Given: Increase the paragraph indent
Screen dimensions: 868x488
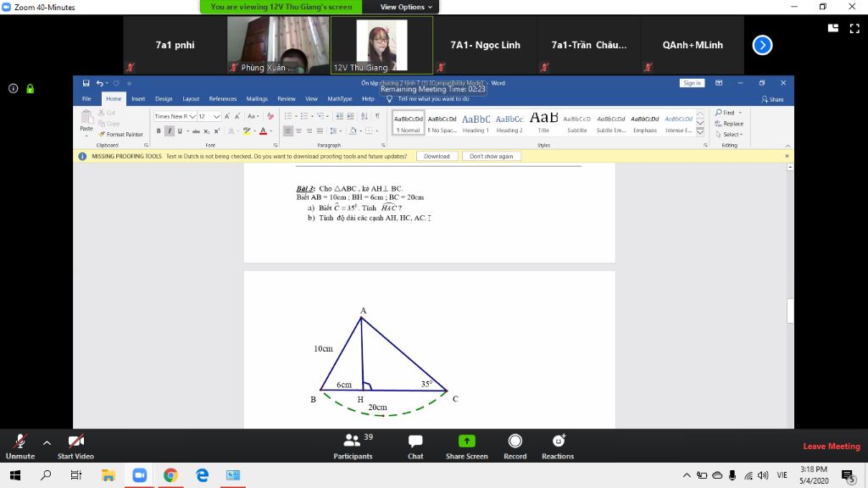Looking at the screenshot, I should point(350,116).
